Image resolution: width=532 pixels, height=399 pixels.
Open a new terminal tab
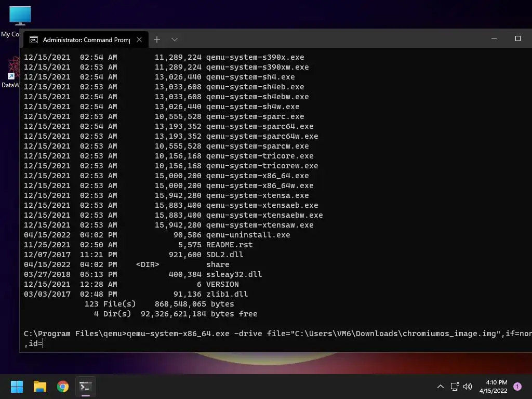coord(157,39)
